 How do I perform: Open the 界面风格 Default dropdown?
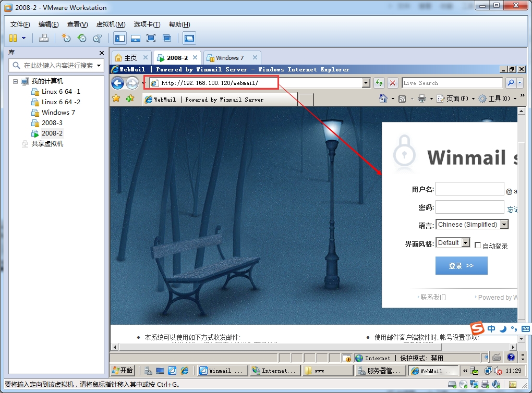453,243
